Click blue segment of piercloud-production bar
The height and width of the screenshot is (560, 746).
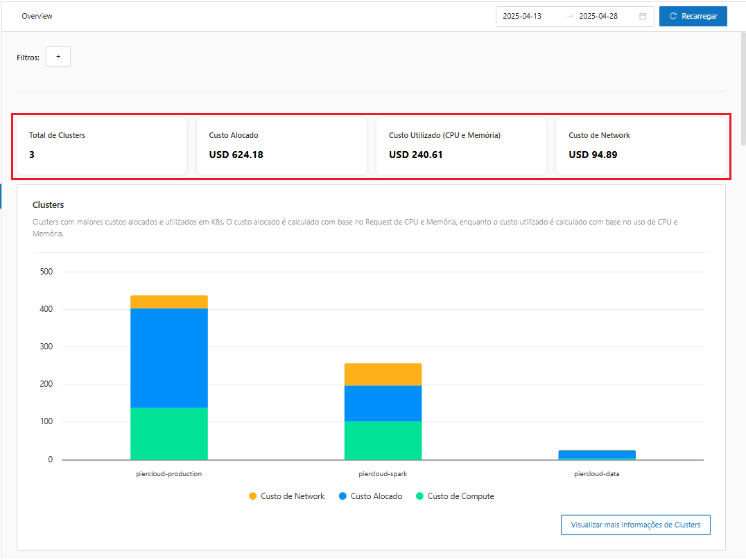tap(169, 357)
